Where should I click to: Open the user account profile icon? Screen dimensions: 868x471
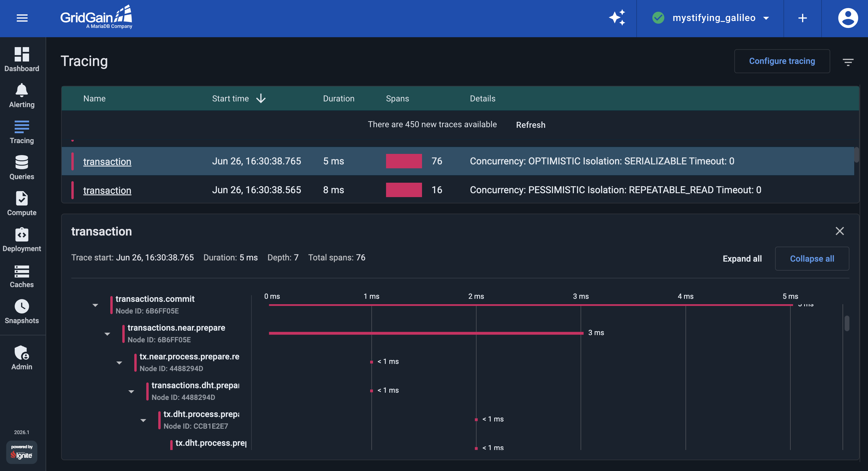pyautogui.click(x=848, y=18)
